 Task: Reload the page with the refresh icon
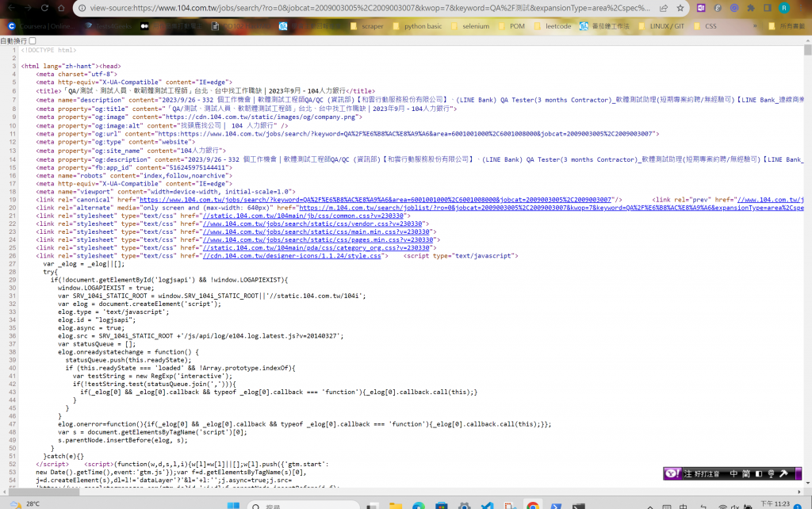point(44,8)
